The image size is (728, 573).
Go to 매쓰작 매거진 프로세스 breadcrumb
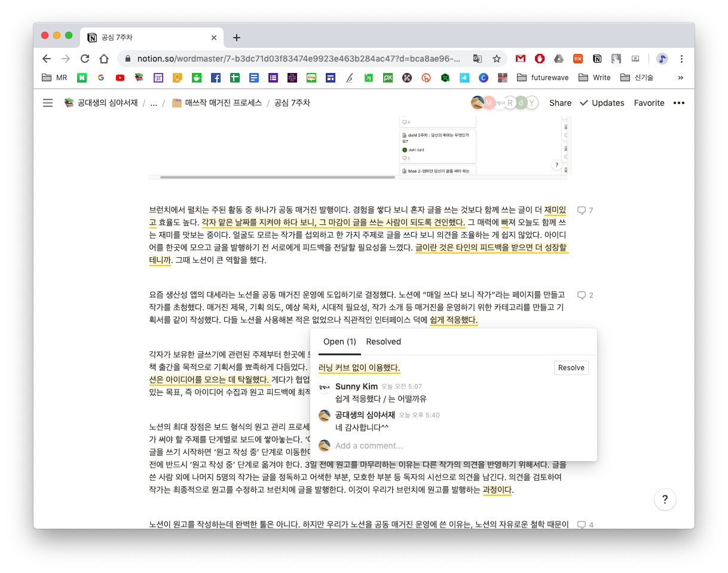point(216,103)
